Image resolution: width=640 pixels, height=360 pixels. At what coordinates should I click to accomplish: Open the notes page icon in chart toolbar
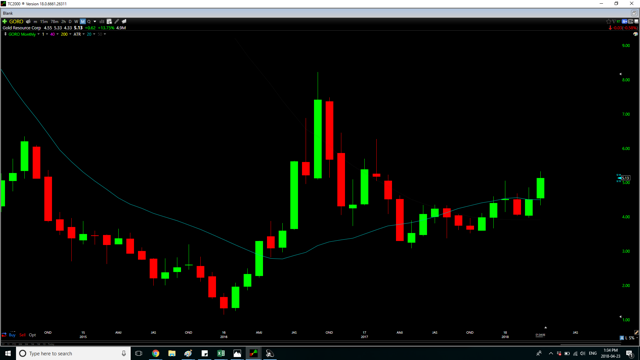pos(109,22)
